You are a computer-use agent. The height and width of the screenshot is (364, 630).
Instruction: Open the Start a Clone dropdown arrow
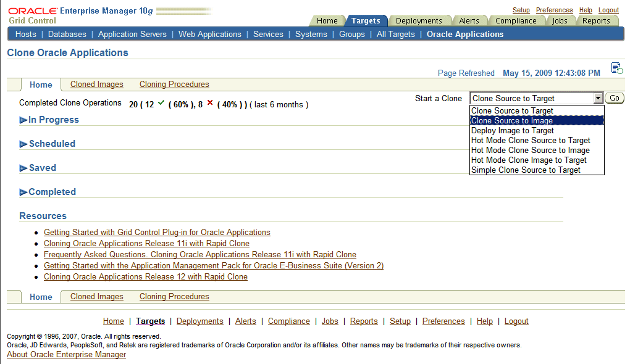click(598, 98)
